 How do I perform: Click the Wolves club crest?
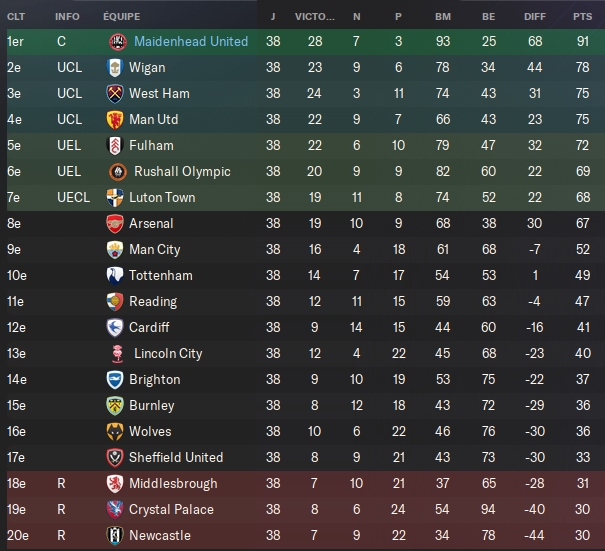click(x=114, y=432)
